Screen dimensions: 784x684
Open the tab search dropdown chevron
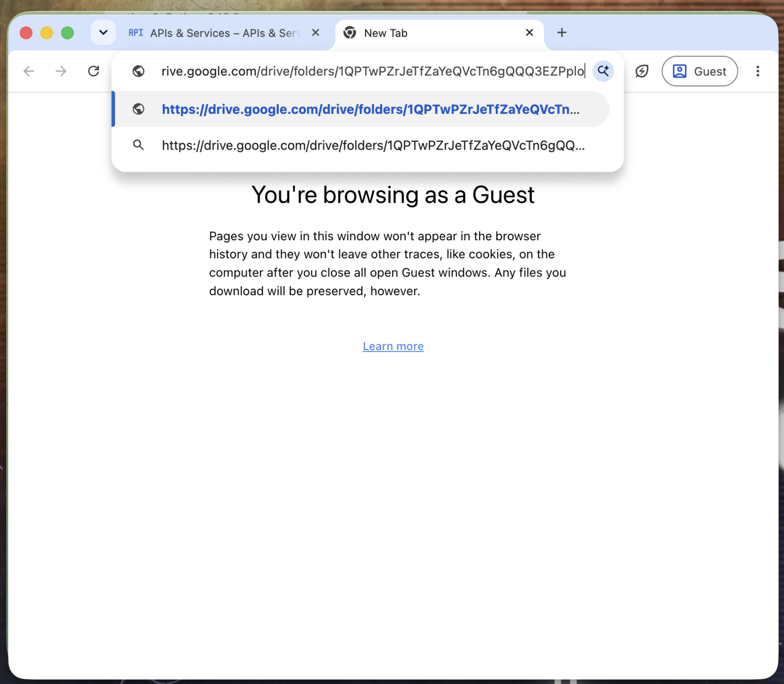click(x=103, y=33)
